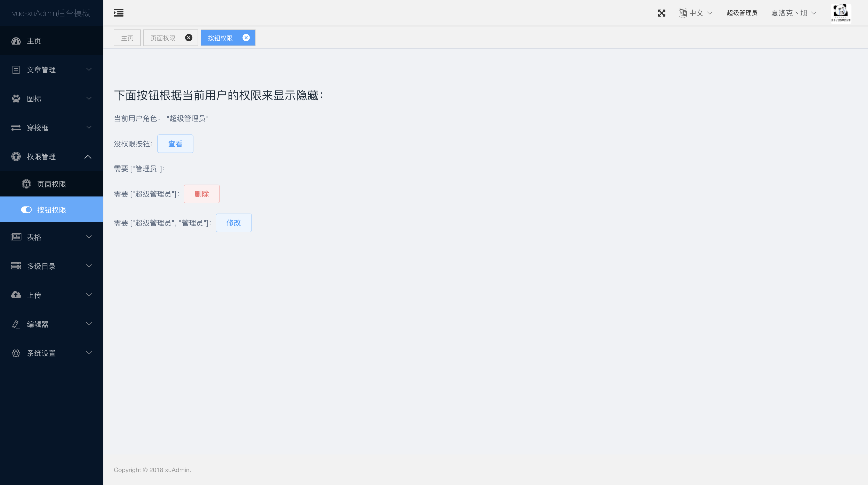The height and width of the screenshot is (485, 868).
Task: Click the language translate icon
Action: tap(683, 13)
